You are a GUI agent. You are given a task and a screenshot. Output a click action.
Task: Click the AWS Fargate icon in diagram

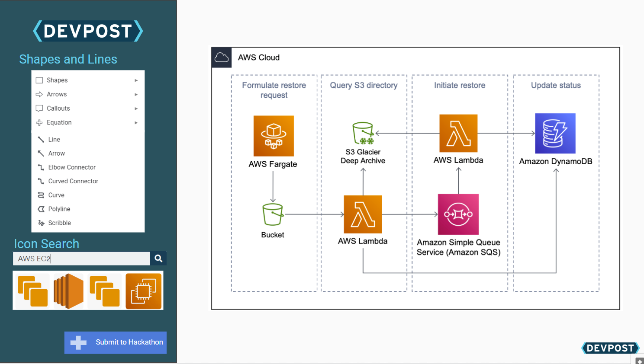pos(274,136)
